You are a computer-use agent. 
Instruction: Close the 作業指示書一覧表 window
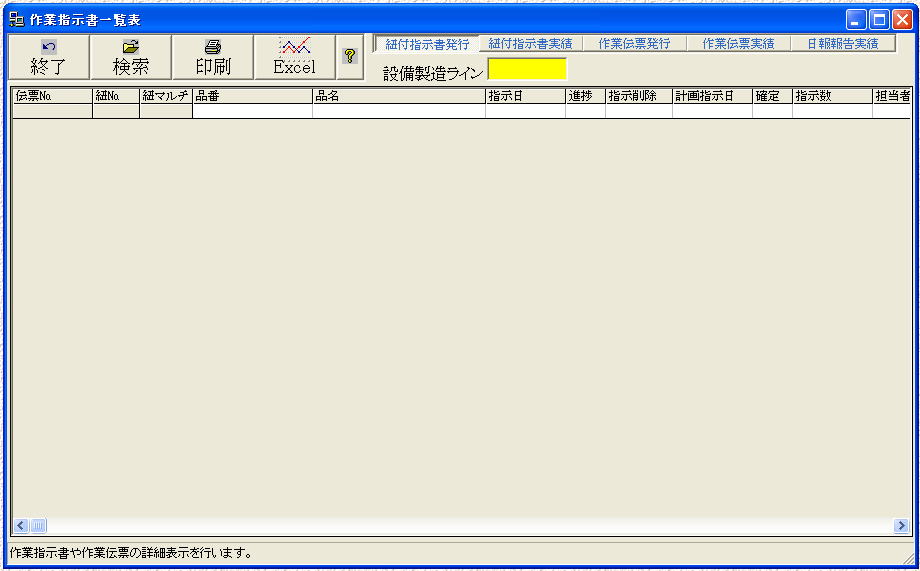point(902,20)
